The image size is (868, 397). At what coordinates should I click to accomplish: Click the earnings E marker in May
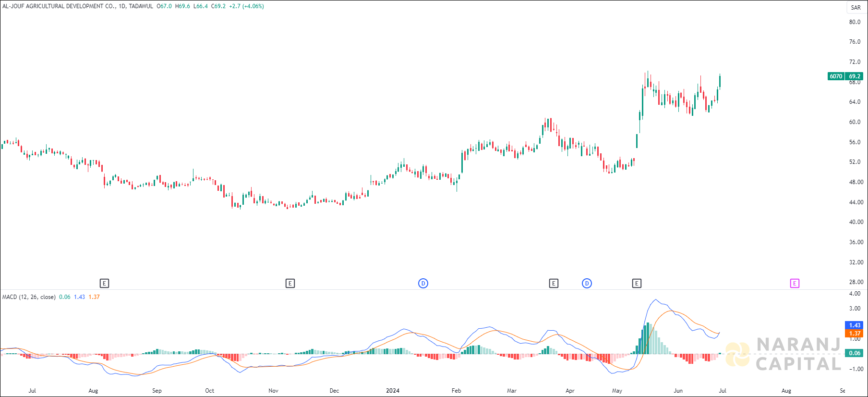[637, 284]
